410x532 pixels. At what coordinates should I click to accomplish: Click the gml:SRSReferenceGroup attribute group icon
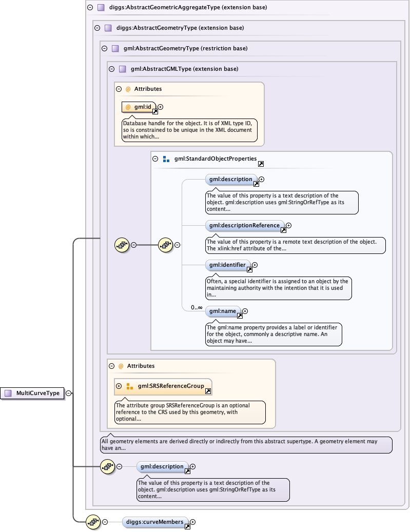[x=130, y=386]
